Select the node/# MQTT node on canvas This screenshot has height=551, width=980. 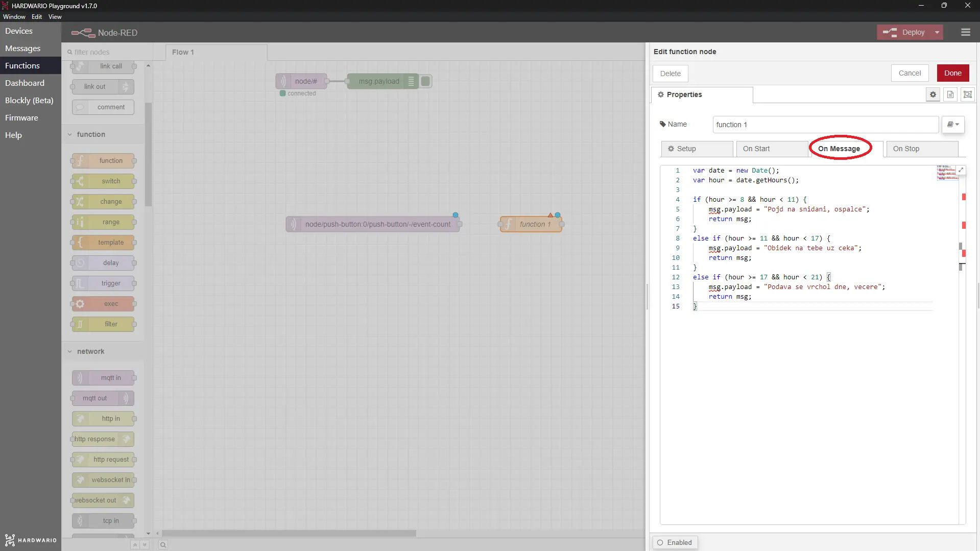[x=302, y=81]
